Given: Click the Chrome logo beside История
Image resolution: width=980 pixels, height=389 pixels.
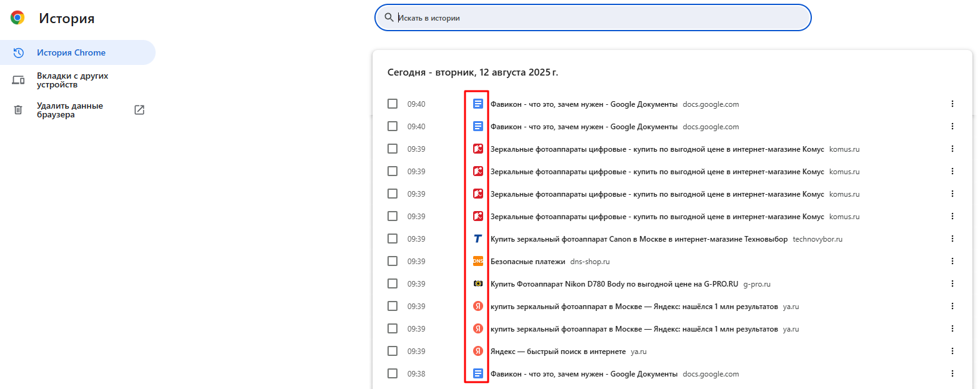Looking at the screenshot, I should [x=17, y=18].
